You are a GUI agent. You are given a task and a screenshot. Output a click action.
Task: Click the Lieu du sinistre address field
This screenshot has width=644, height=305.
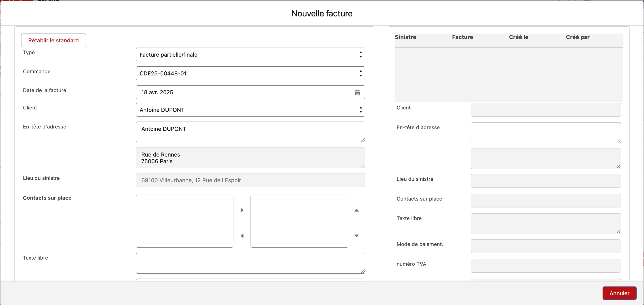tap(251, 180)
